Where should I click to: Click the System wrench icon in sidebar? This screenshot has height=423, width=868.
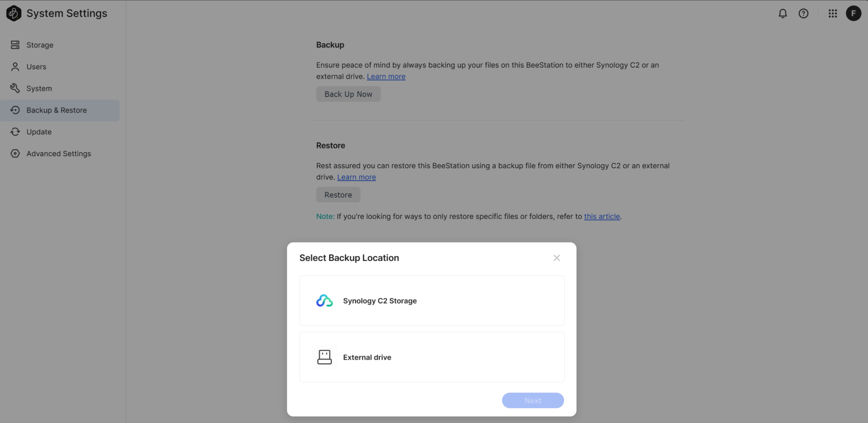(15, 88)
